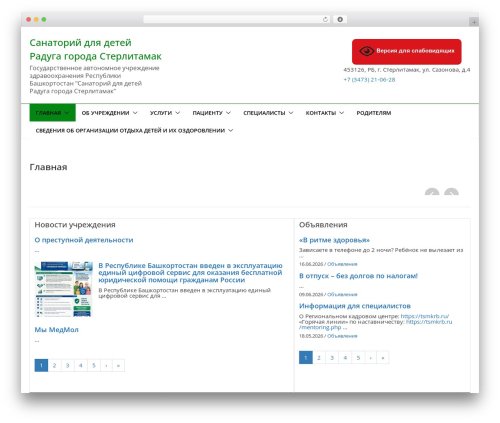Click the round icon beside the address bar

(340, 19)
